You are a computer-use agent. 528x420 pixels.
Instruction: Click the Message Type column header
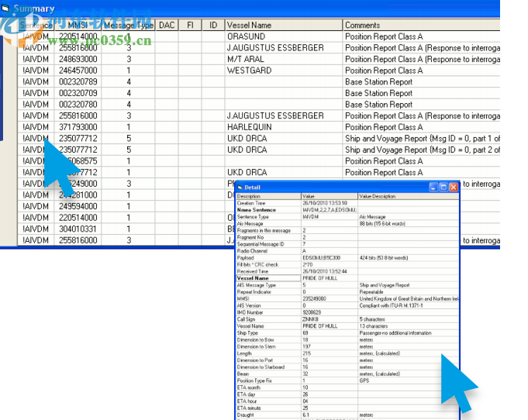[x=128, y=26]
